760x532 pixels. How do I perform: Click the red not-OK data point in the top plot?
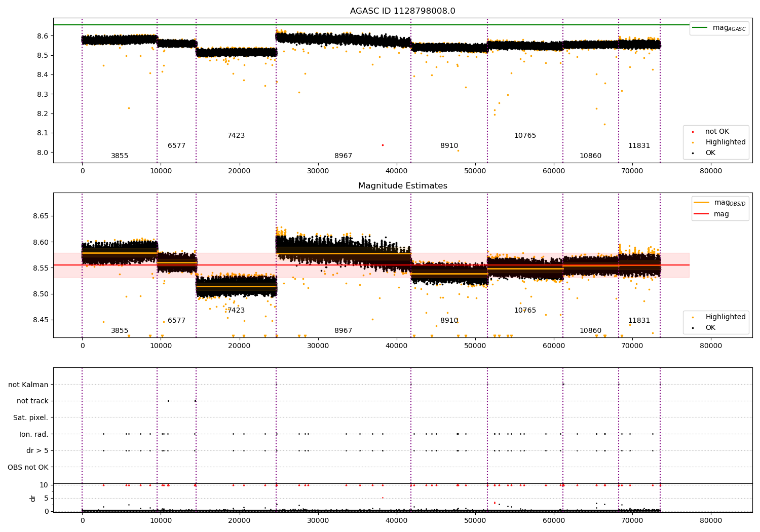[383, 145]
